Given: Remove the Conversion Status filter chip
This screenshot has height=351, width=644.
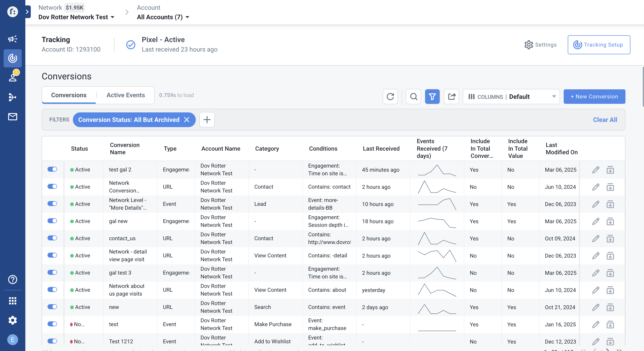Looking at the screenshot, I should tap(187, 120).
